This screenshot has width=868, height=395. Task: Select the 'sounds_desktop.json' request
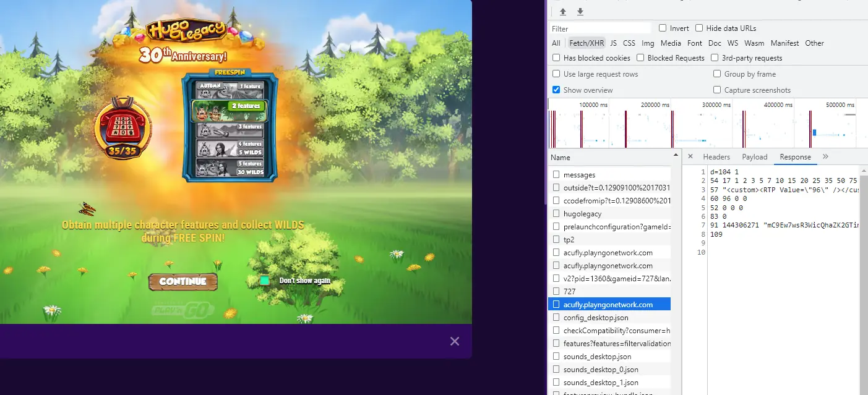[x=609, y=357]
